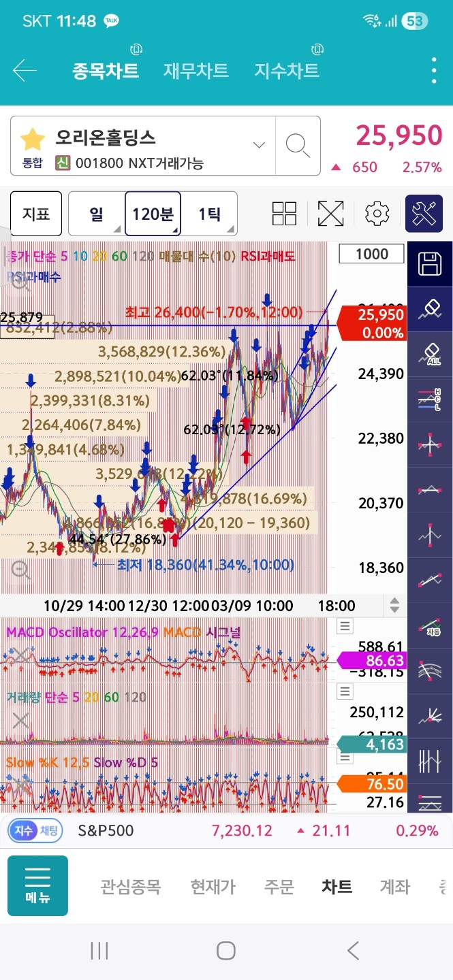453x980 pixels.
Task: Open chart settings gear icon
Action: (x=377, y=214)
